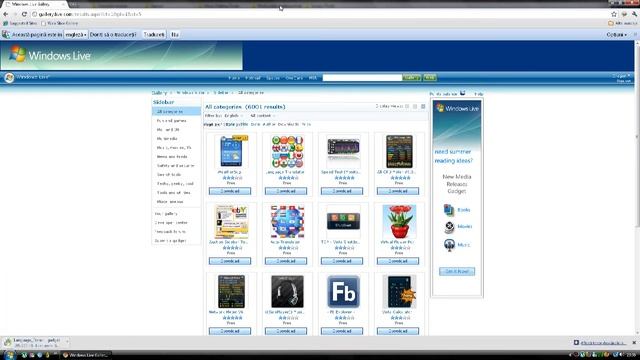The height and width of the screenshot is (360, 640).
Task: Open the network meter gadget thumbnail
Action: coord(231,291)
